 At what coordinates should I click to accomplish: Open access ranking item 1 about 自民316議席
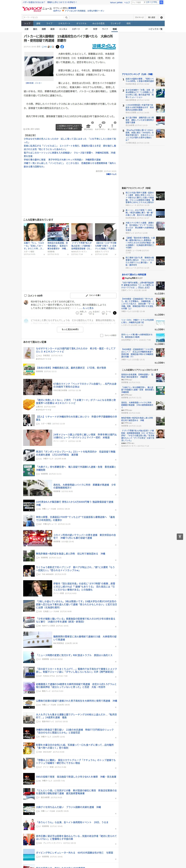140,80
